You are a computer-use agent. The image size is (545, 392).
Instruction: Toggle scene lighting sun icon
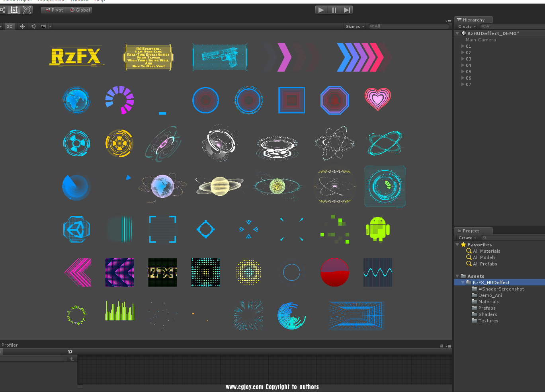pyautogui.click(x=22, y=26)
